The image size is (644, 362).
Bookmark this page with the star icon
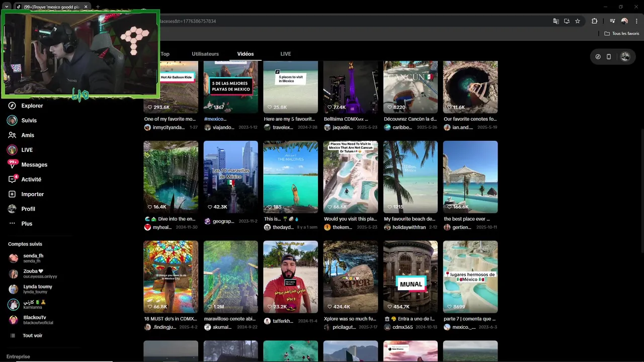[x=578, y=21]
